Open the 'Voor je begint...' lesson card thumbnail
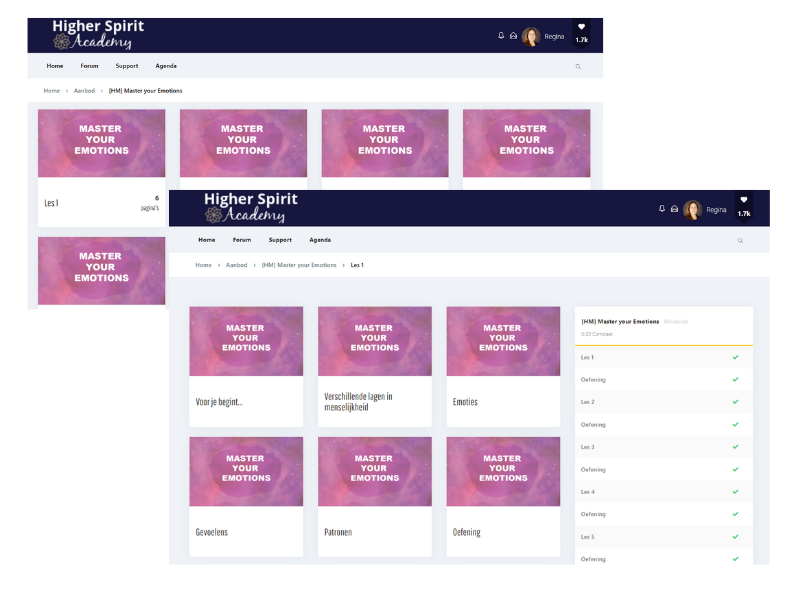 [246, 341]
